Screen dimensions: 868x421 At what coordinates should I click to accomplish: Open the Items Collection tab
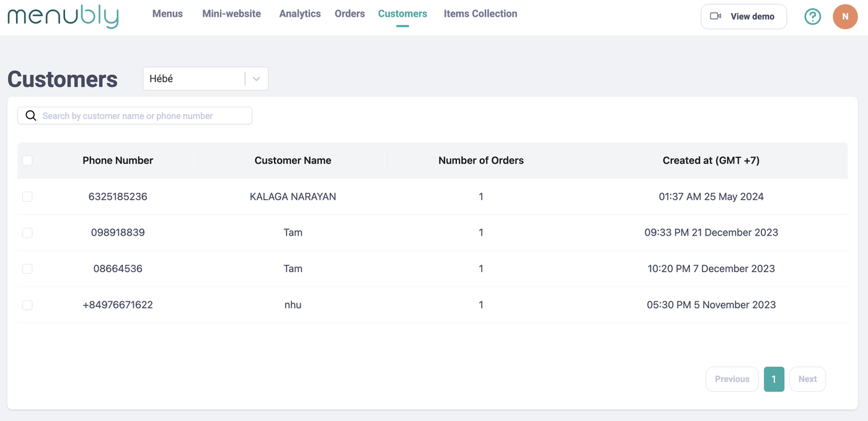tap(480, 14)
